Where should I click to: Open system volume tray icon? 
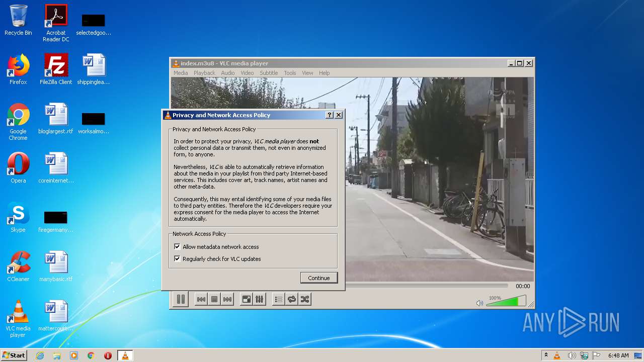point(572,355)
